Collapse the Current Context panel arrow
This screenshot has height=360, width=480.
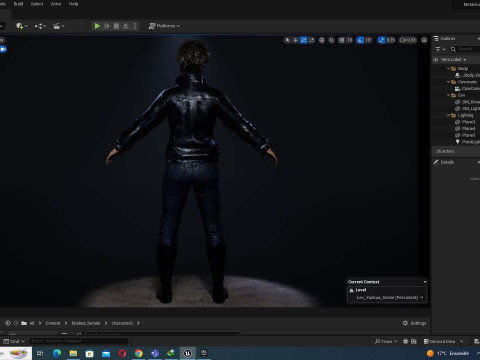click(425, 282)
